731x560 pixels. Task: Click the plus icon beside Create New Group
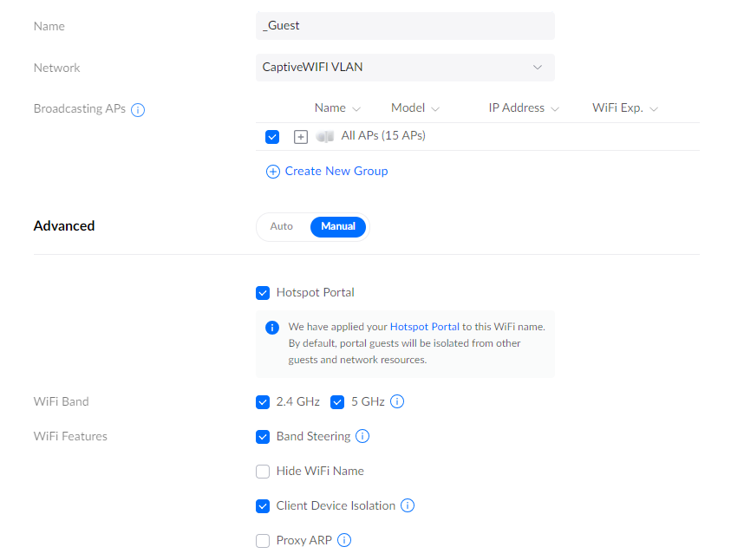point(273,172)
